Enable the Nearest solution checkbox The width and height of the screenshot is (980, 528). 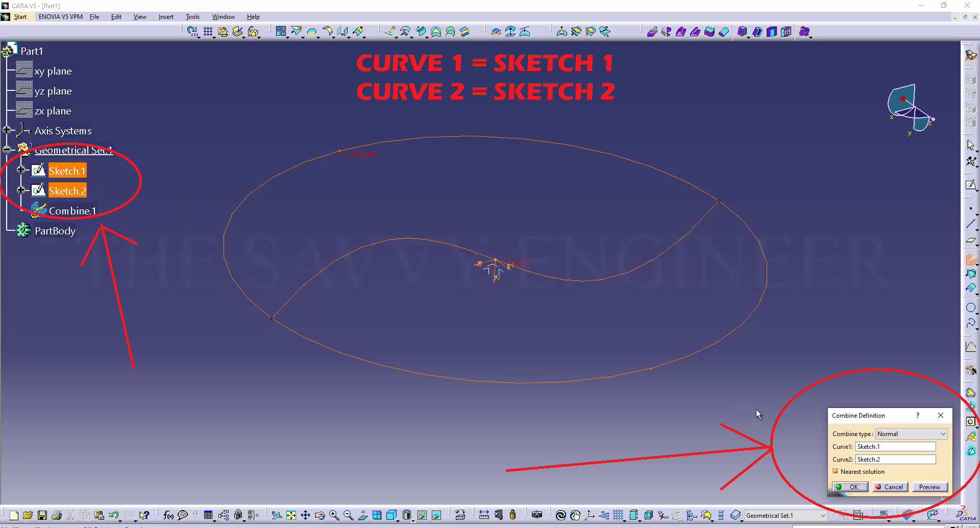click(x=836, y=471)
